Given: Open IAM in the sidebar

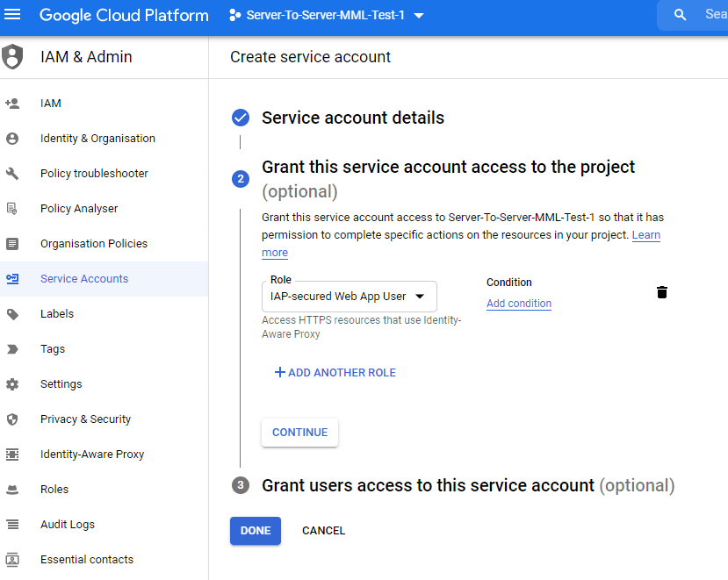Looking at the screenshot, I should click(104, 103).
